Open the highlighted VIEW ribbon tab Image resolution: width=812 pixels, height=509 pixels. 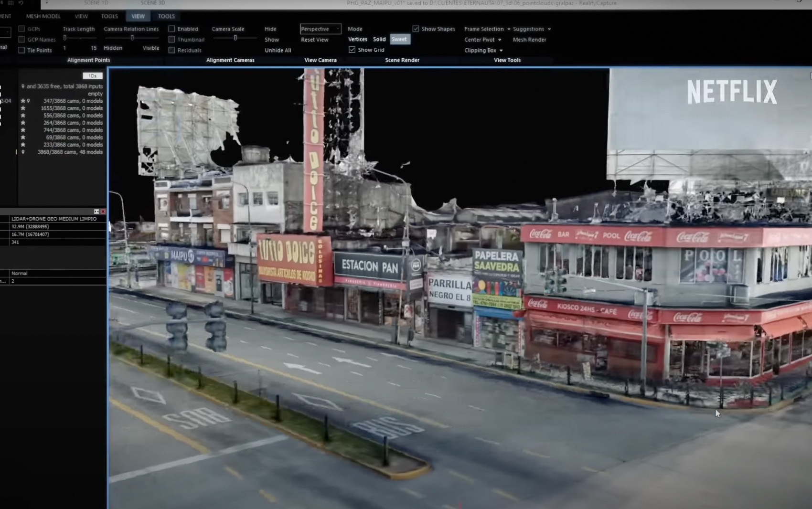coord(138,16)
